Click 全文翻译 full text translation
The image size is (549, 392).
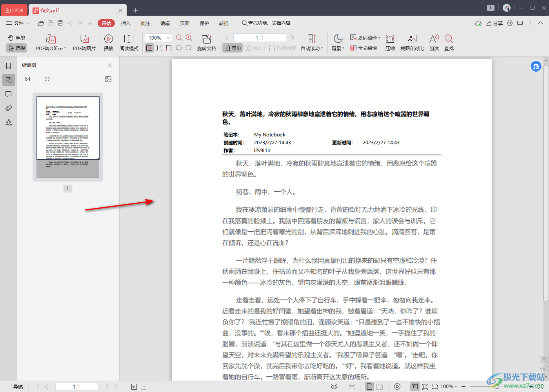[364, 48]
